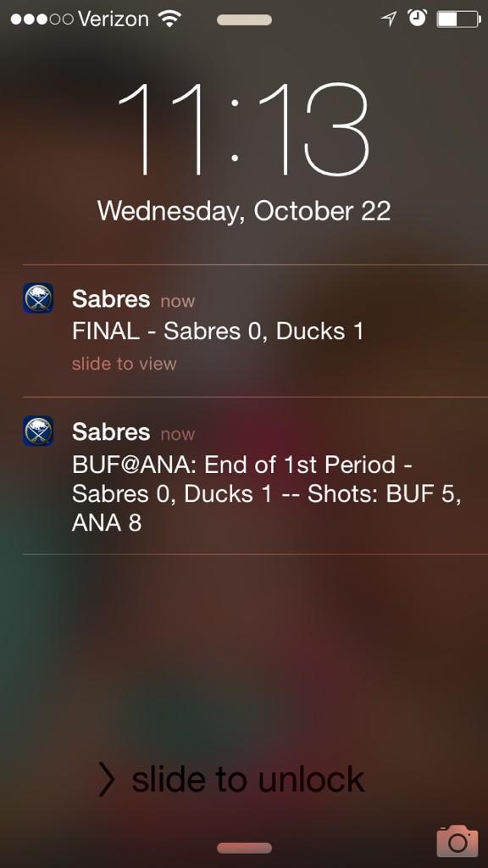The width and height of the screenshot is (488, 868).
Task: Tap the Notification Center grabber at top
Action: coord(244,20)
